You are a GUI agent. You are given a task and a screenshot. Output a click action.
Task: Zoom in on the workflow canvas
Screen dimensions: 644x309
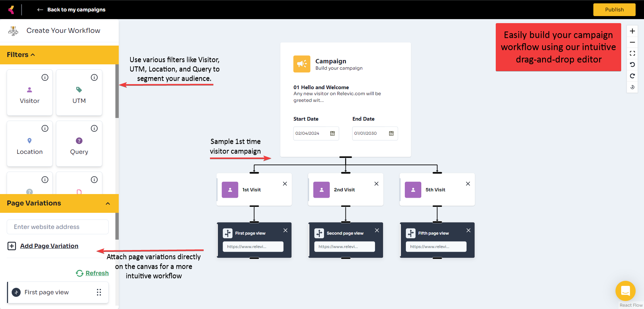(632, 31)
